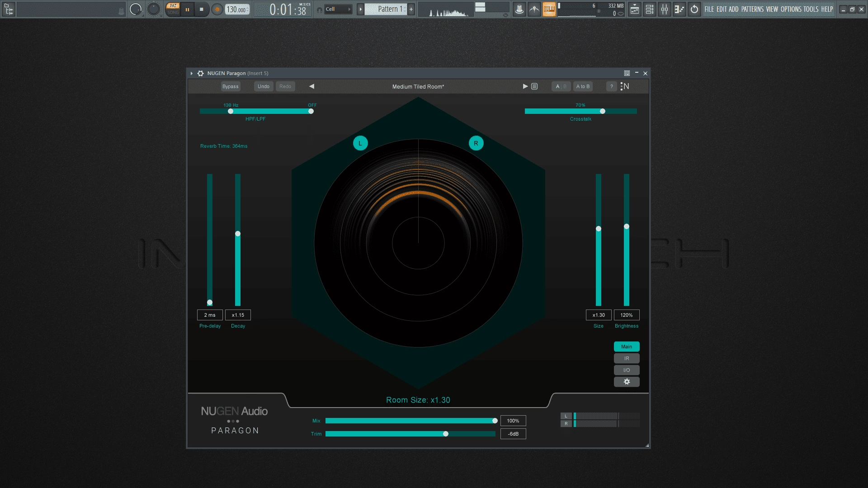Viewport: 868px width, 488px height.
Task: Go to the next preset arrow
Action: click(525, 86)
